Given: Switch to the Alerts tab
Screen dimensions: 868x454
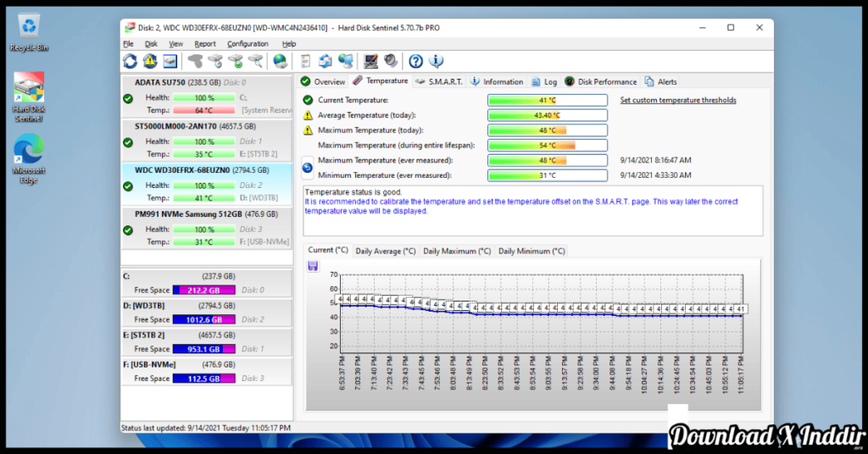Looking at the screenshot, I should pos(660,82).
